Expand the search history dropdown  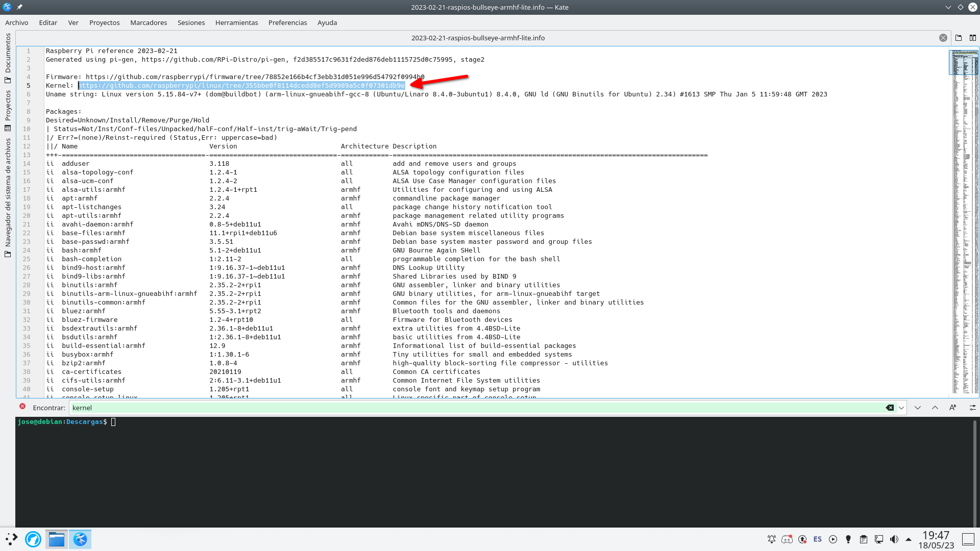coord(902,408)
